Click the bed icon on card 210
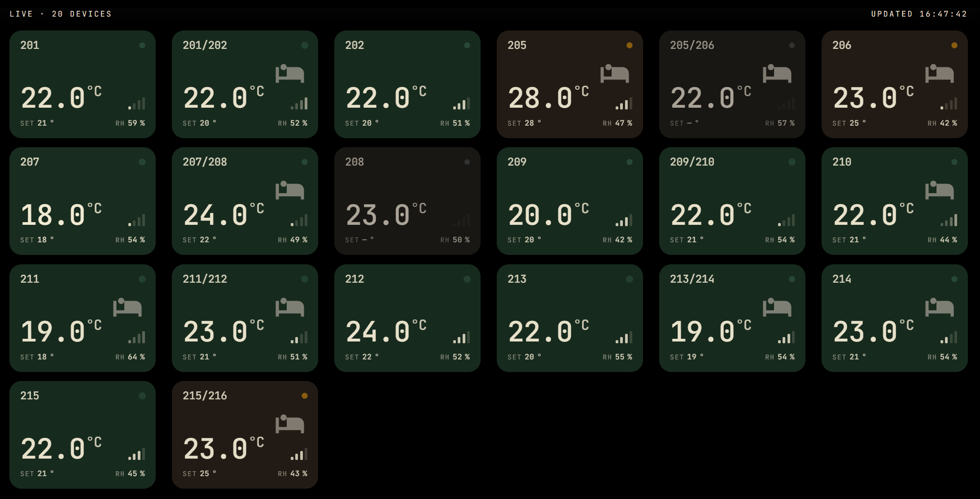Viewport: 980px width, 499px height. 940,190
